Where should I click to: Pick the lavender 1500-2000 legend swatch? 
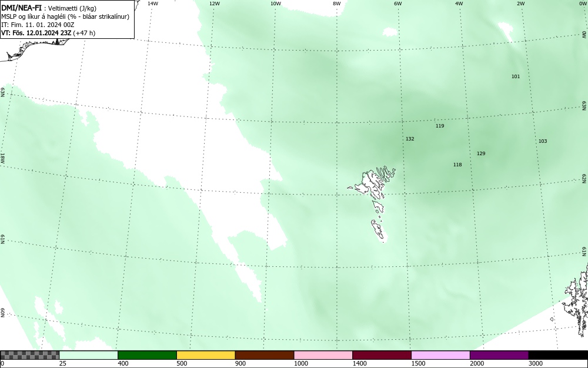[x=440, y=355]
